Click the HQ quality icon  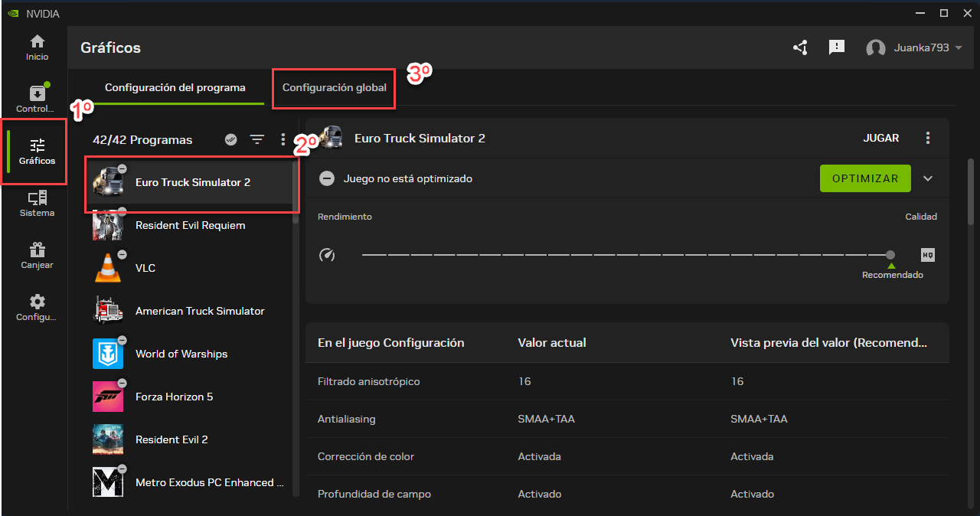[928, 255]
